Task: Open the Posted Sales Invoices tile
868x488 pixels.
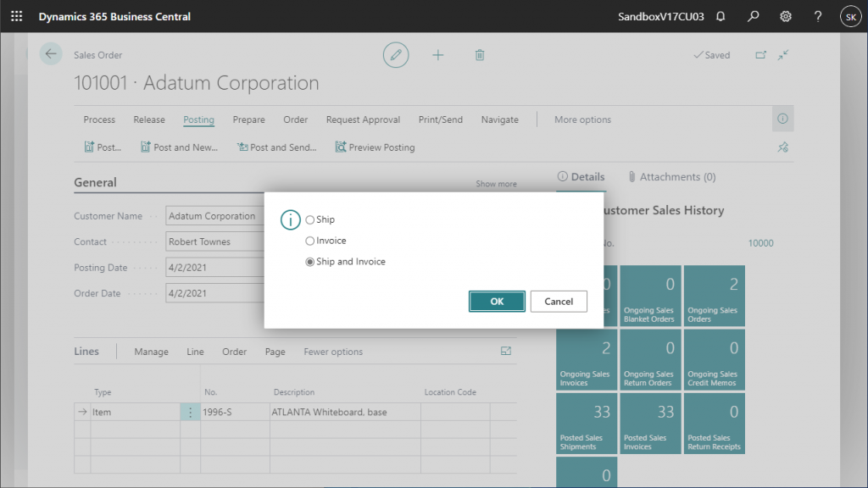Action: (650, 424)
